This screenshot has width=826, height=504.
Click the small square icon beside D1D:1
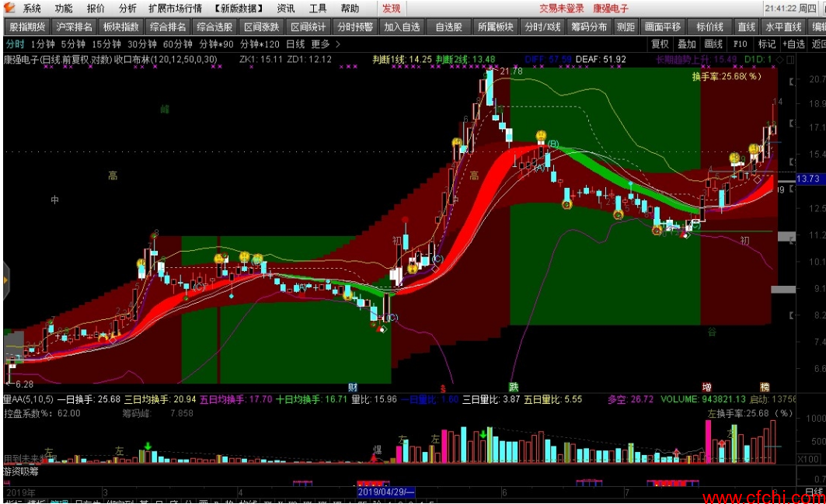(x=789, y=60)
